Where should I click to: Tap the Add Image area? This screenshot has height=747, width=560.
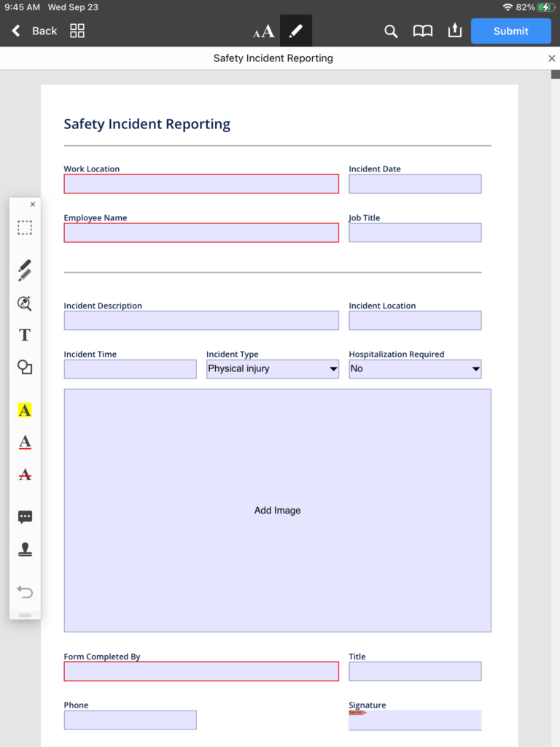point(277,510)
